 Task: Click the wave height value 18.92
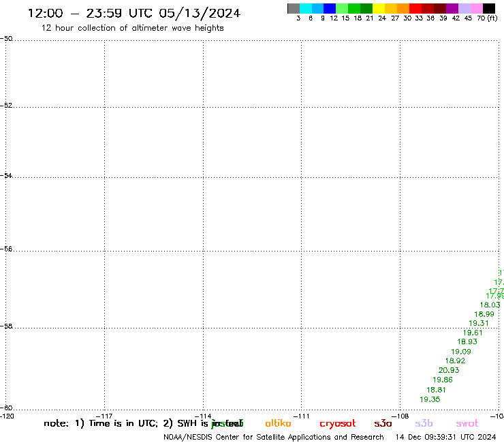455,361
